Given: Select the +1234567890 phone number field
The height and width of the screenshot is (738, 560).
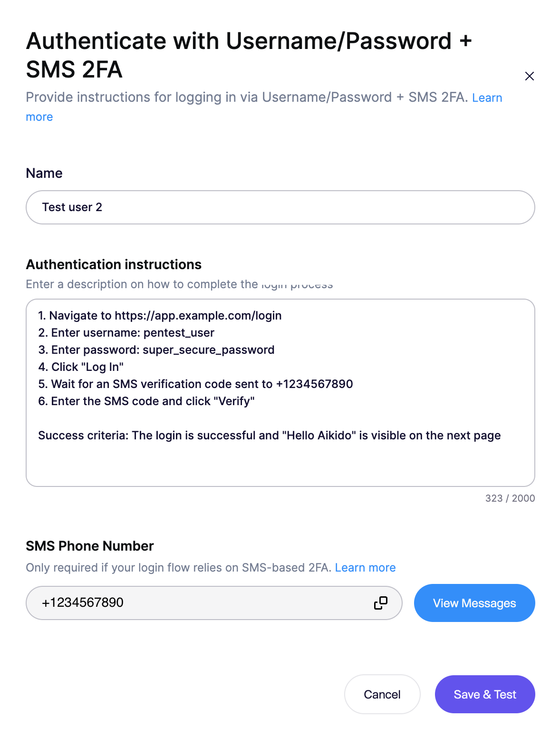Looking at the screenshot, I should [200, 603].
